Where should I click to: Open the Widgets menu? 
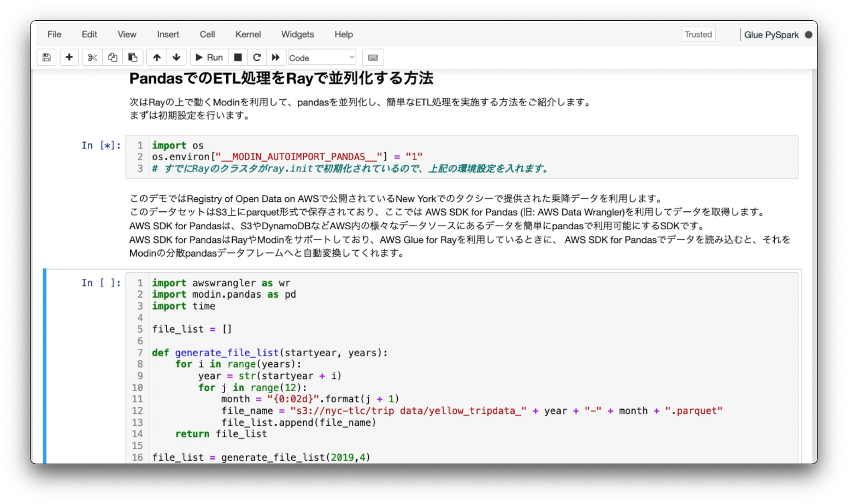[298, 34]
